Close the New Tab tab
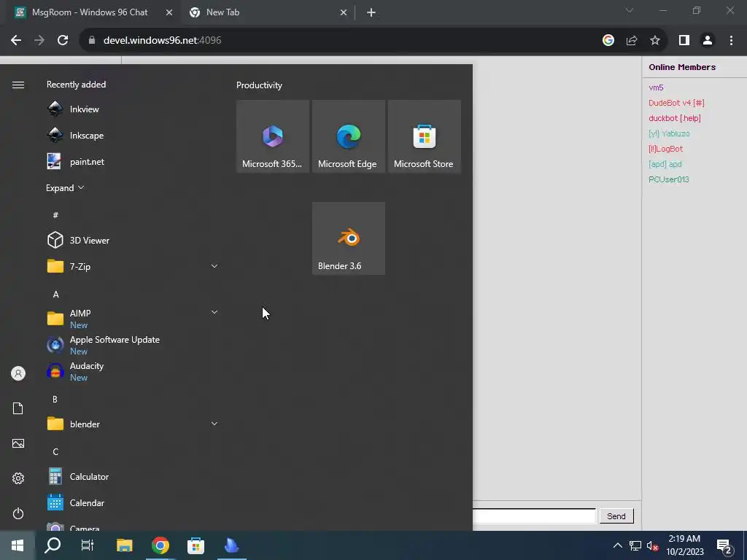 [344, 12]
